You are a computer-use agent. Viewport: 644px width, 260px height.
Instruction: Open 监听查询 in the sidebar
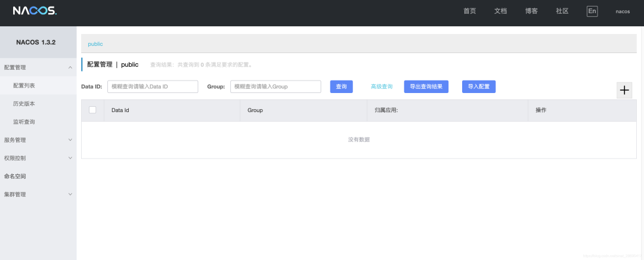point(24,122)
